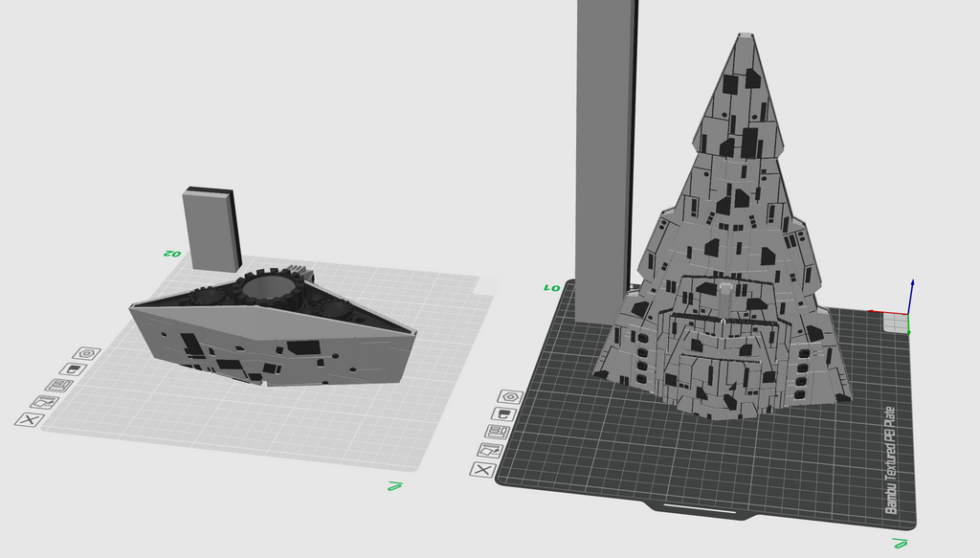Open plate 02 settings hexagon icon

point(86,353)
